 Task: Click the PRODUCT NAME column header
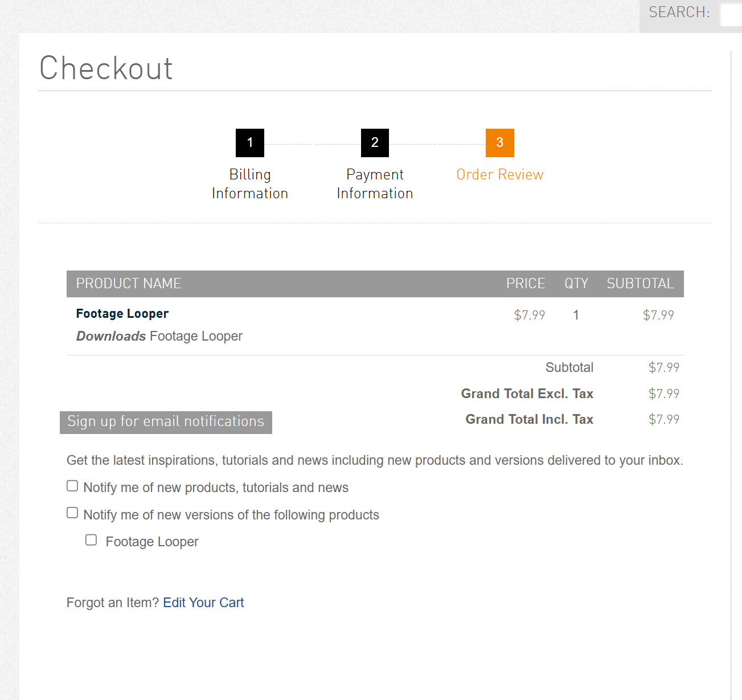(129, 284)
